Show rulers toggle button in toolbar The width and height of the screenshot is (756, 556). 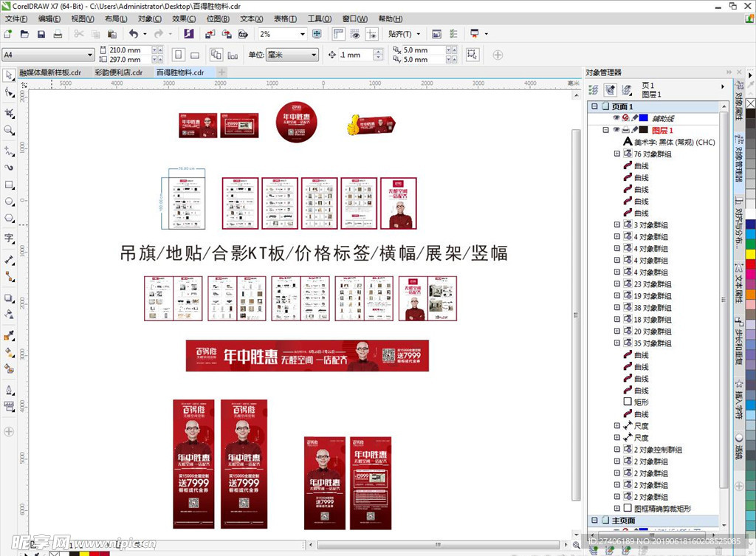(339, 34)
